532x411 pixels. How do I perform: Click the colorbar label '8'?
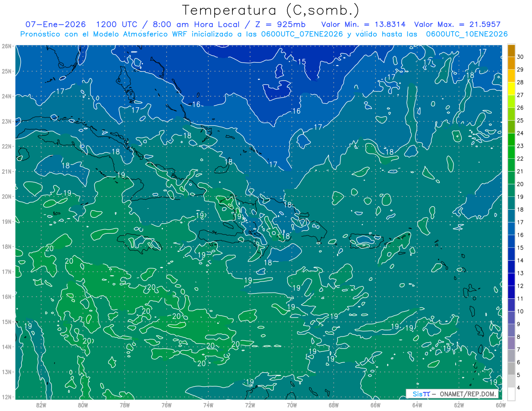pos(519,337)
